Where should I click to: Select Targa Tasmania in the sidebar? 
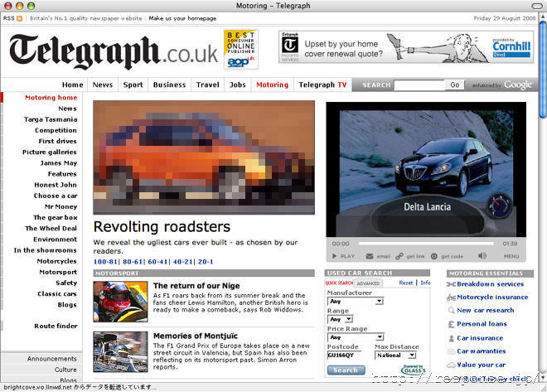click(x=51, y=119)
